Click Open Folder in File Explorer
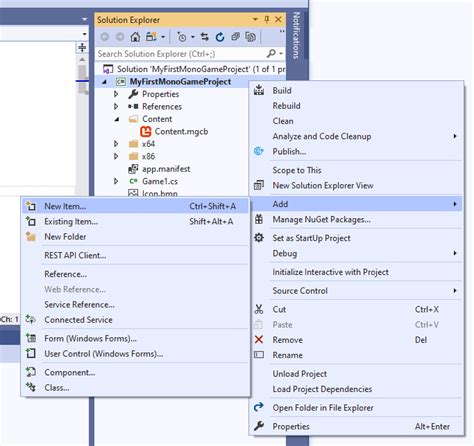 point(356,408)
